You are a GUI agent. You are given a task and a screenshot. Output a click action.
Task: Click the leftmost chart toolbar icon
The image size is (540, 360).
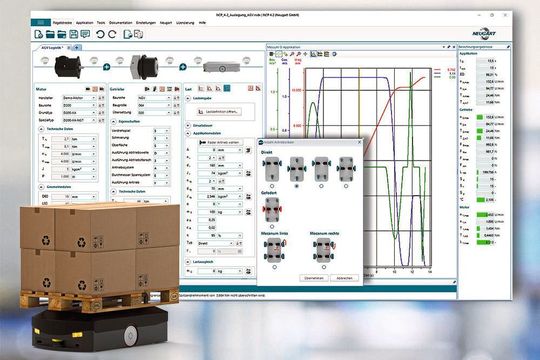271,54
